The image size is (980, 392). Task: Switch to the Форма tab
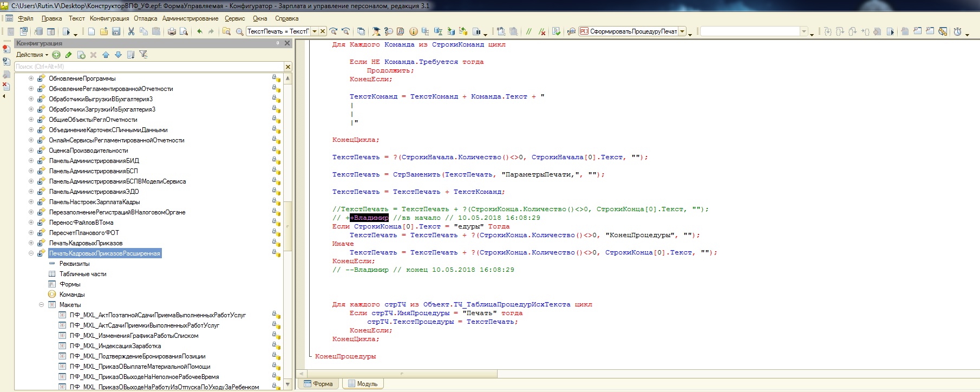(x=318, y=384)
